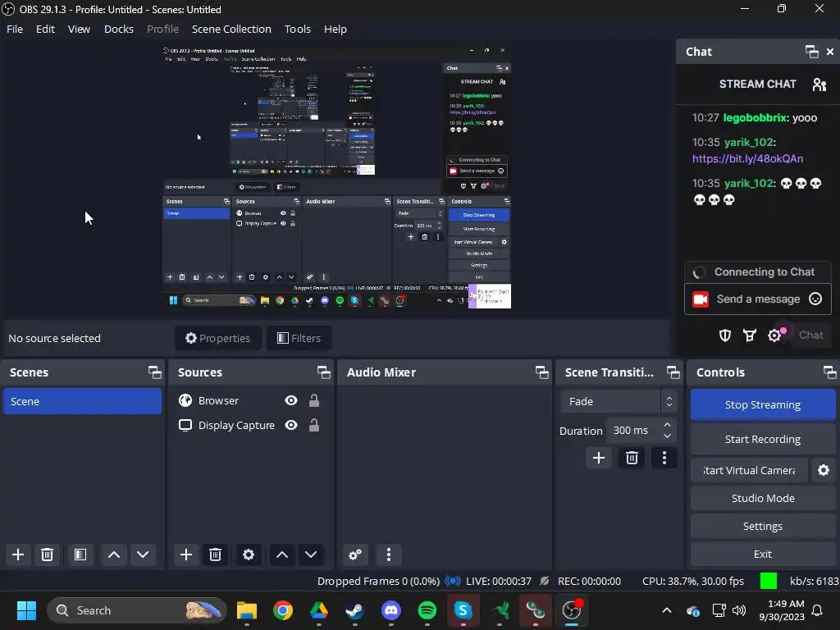Float the Scene Transitions dock icon
Screen dimensions: 840x630
coord(673,372)
